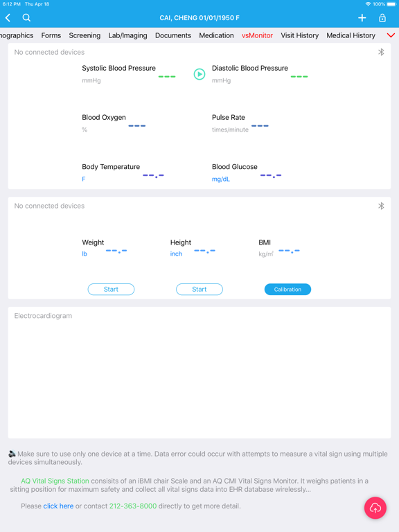Tap Bluetooth icon in weight panel
The width and height of the screenshot is (399, 532).
[x=381, y=206]
